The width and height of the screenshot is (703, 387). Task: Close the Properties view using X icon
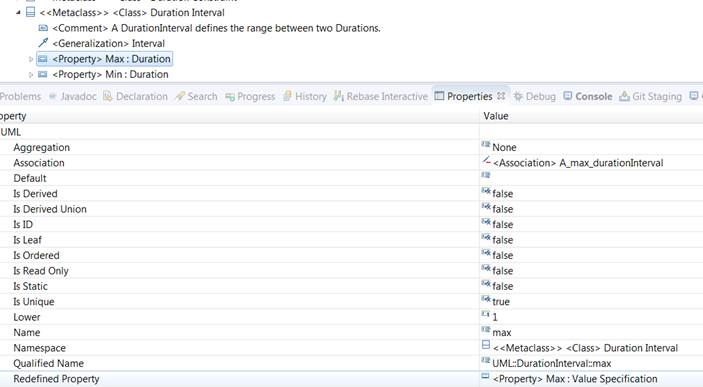click(x=501, y=96)
